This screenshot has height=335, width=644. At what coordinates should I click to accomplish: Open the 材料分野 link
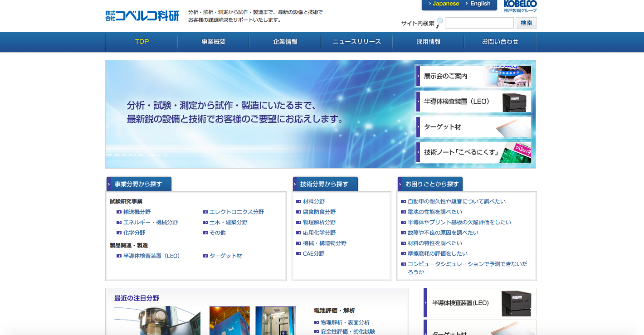click(x=314, y=202)
